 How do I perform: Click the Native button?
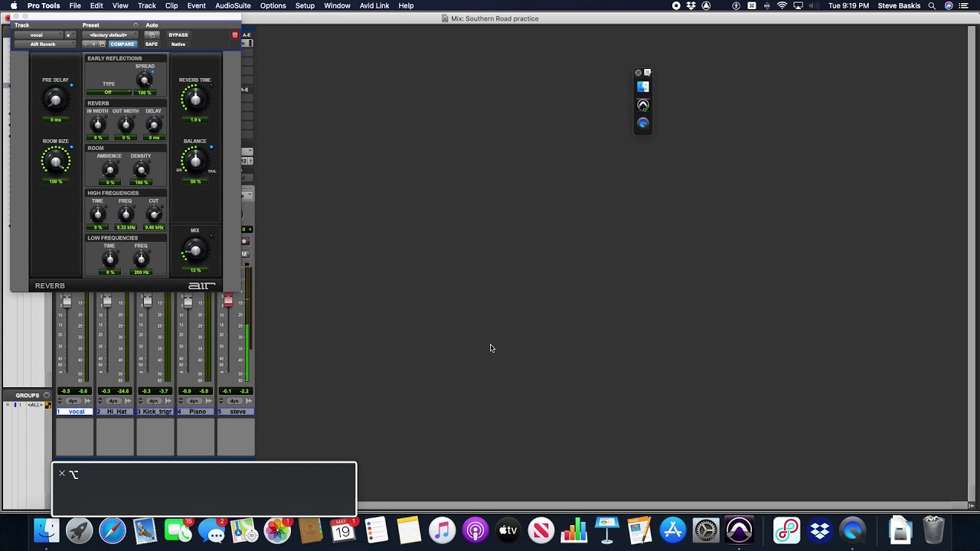178,44
